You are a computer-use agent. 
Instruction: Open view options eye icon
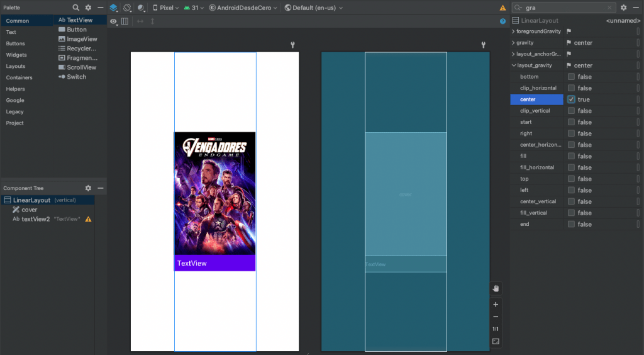click(113, 21)
